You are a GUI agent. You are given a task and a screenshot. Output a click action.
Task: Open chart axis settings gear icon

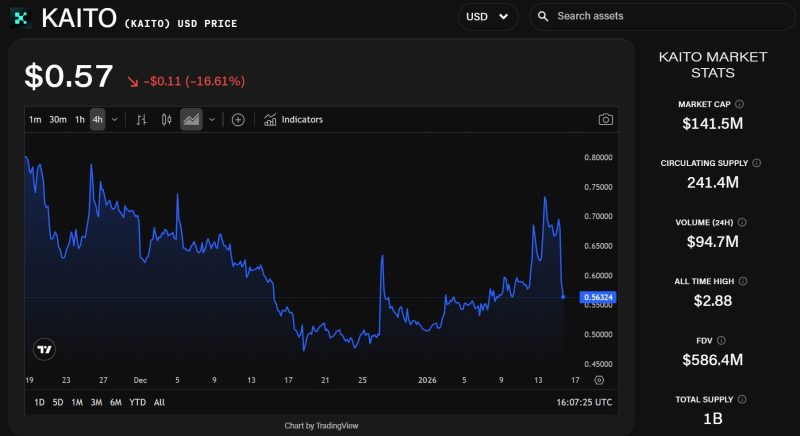coord(599,380)
